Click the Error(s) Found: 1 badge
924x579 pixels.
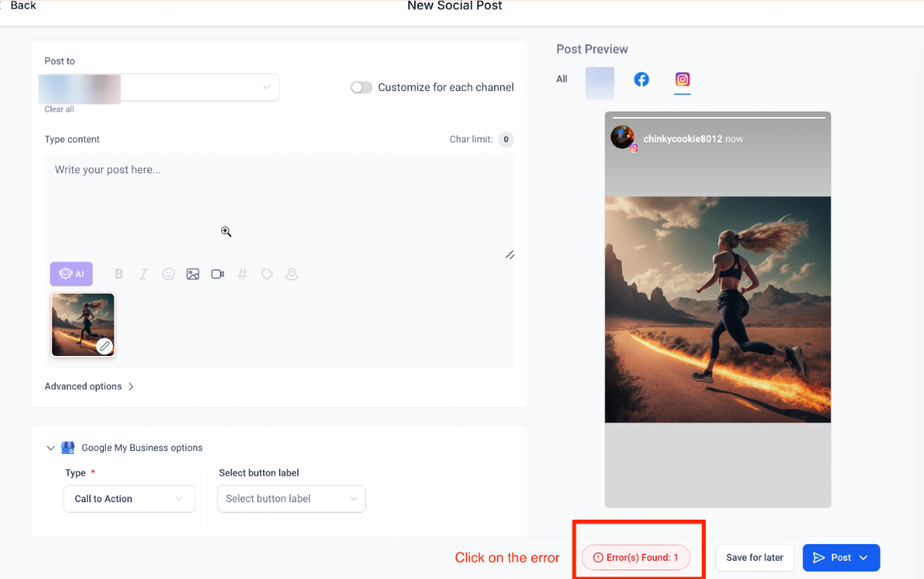point(635,558)
